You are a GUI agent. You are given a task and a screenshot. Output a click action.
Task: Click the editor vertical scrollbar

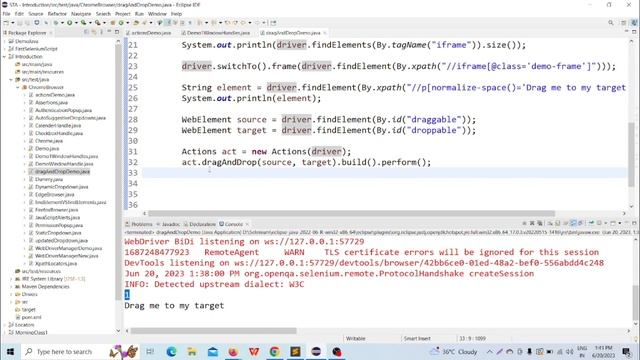coord(631,154)
